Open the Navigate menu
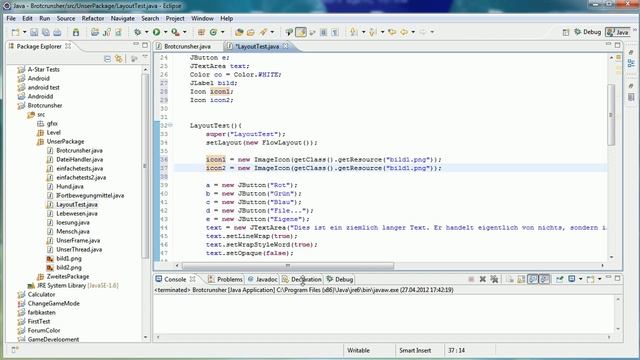Viewport: 640px width, 360px height. 122,18
